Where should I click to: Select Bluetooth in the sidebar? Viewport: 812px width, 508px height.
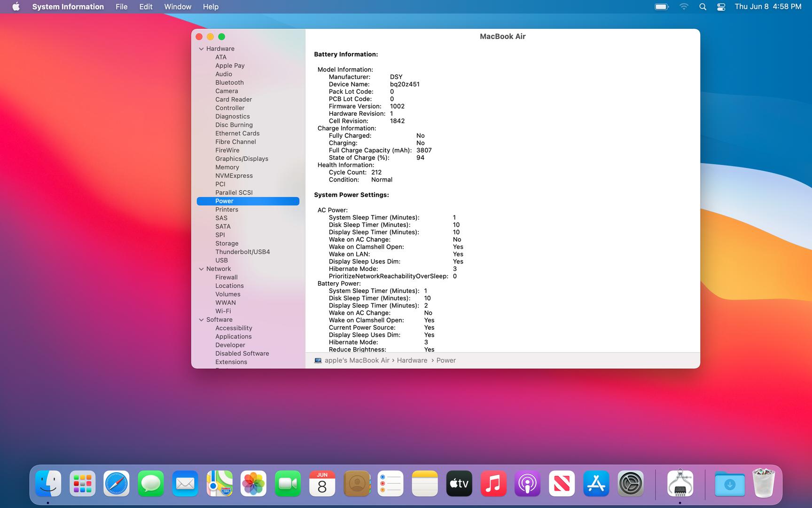coord(229,83)
